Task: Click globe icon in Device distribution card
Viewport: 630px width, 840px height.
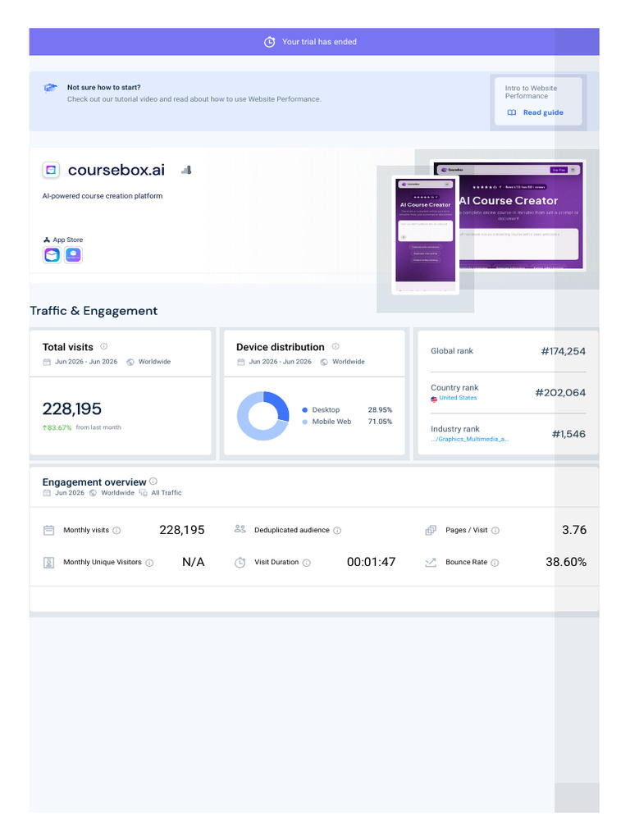Action: coord(324,362)
